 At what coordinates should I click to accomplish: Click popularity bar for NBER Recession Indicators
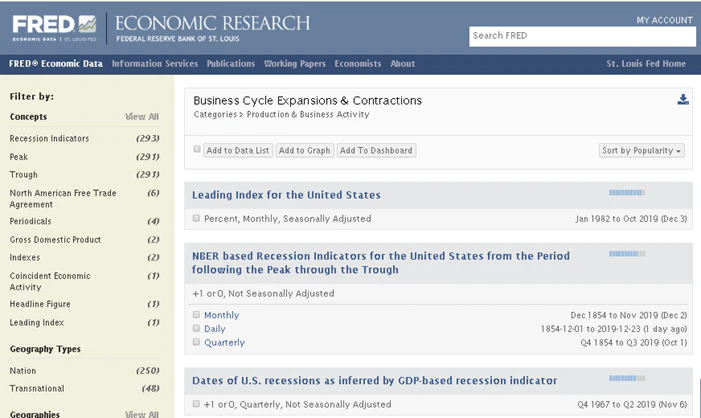627,254
